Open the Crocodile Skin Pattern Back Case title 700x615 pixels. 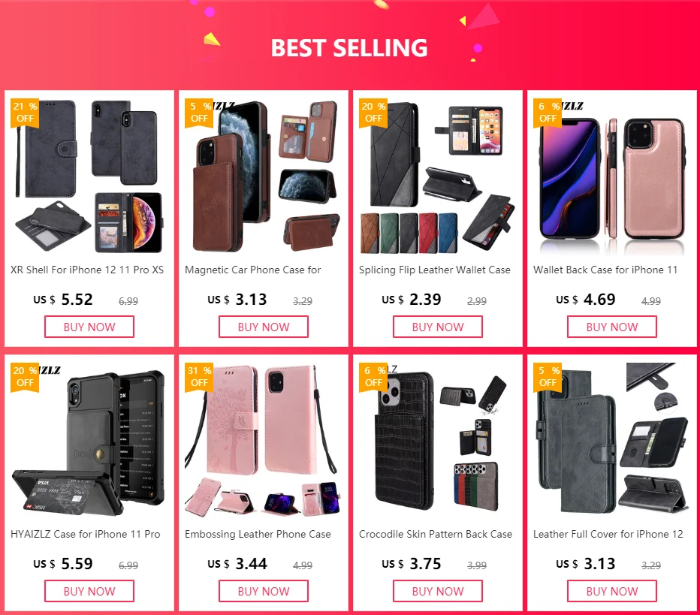[x=436, y=534]
